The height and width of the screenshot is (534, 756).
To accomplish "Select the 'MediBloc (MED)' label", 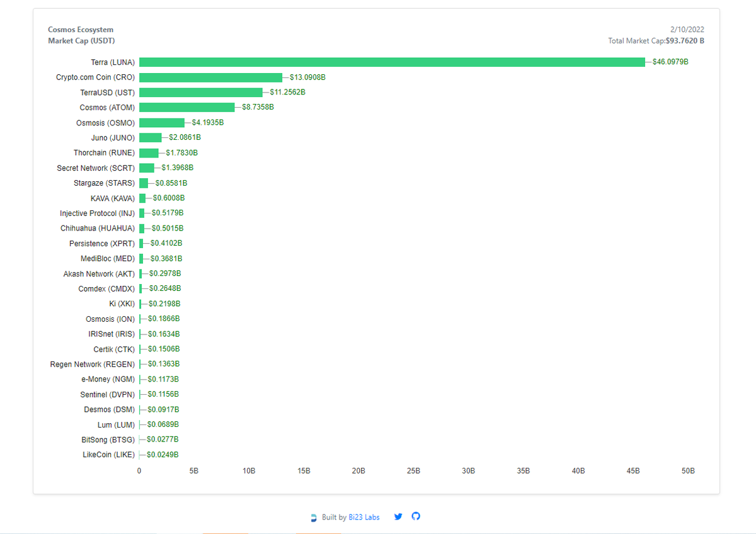I will coord(108,259).
